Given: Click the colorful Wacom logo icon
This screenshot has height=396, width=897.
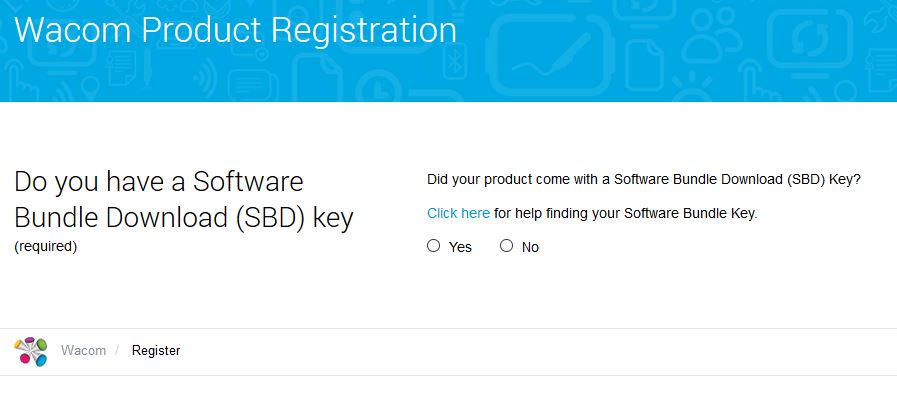Looking at the screenshot, I should click(31, 351).
